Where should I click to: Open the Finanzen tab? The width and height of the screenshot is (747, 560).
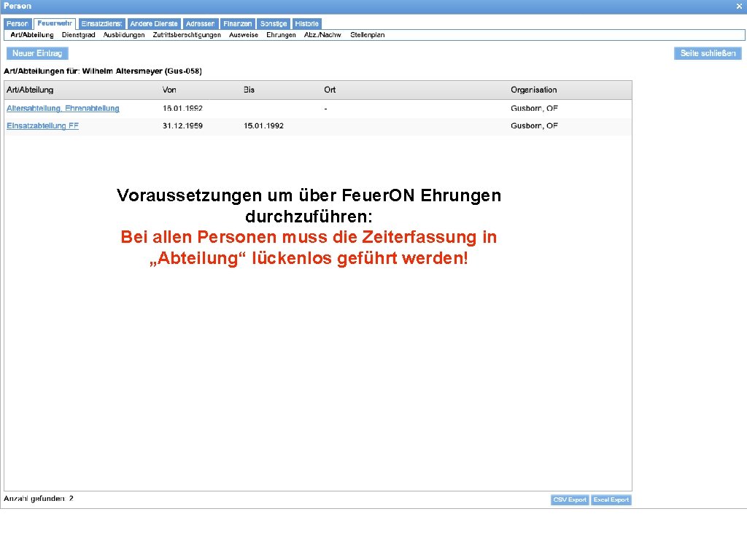[x=238, y=24]
